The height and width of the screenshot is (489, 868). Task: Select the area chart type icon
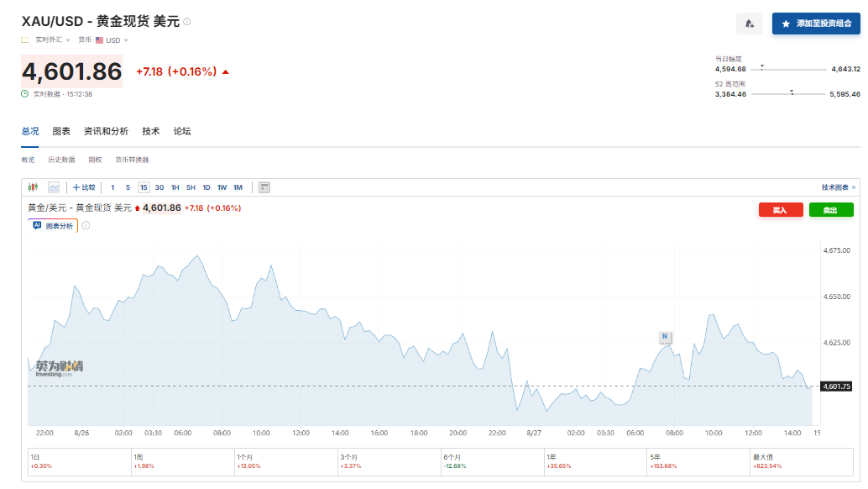(54, 187)
